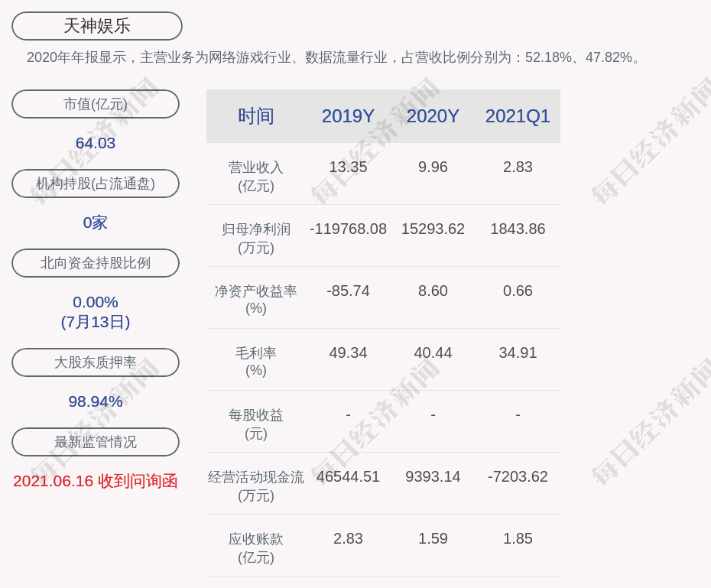The height and width of the screenshot is (588, 711).
Task: Click the 毛利率(%) row label
Action: pyautogui.click(x=255, y=362)
